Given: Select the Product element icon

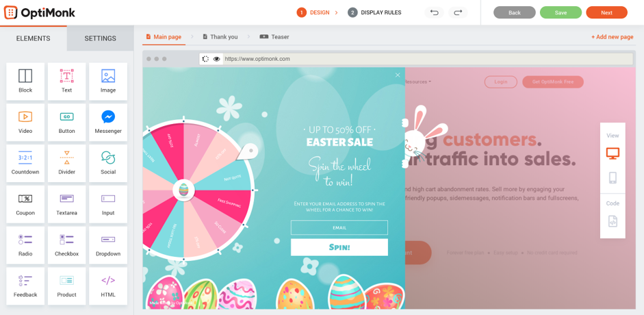Looking at the screenshot, I should tap(66, 281).
